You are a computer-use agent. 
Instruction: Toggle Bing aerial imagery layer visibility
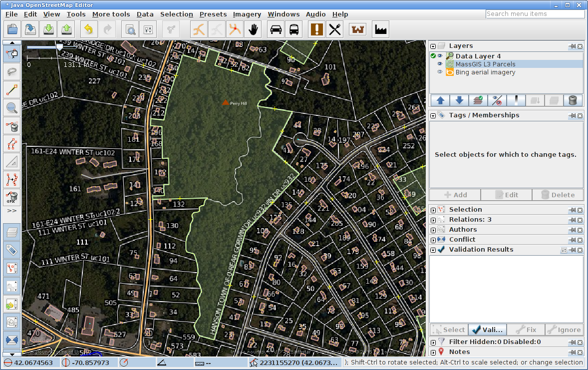coord(440,72)
